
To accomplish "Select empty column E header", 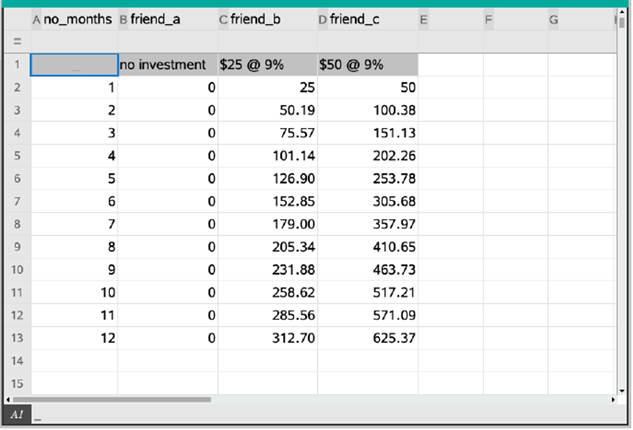I will pos(450,19).
